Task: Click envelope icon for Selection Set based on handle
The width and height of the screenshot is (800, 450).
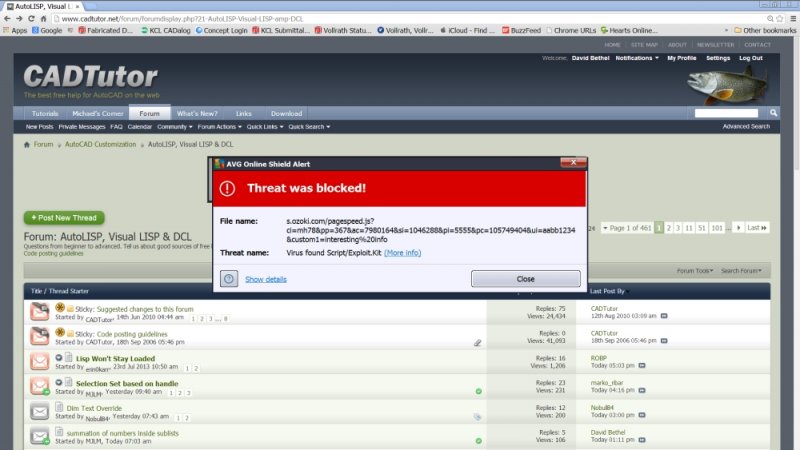Action: coord(39,386)
